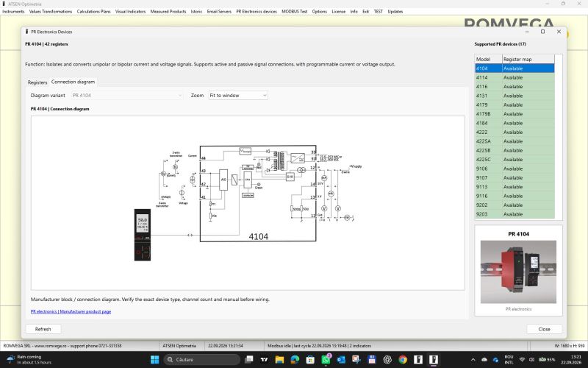Click the active ATSEN Optimetria taskbar icon
The width and height of the screenshot is (588, 368).
pyautogui.click(x=434, y=360)
